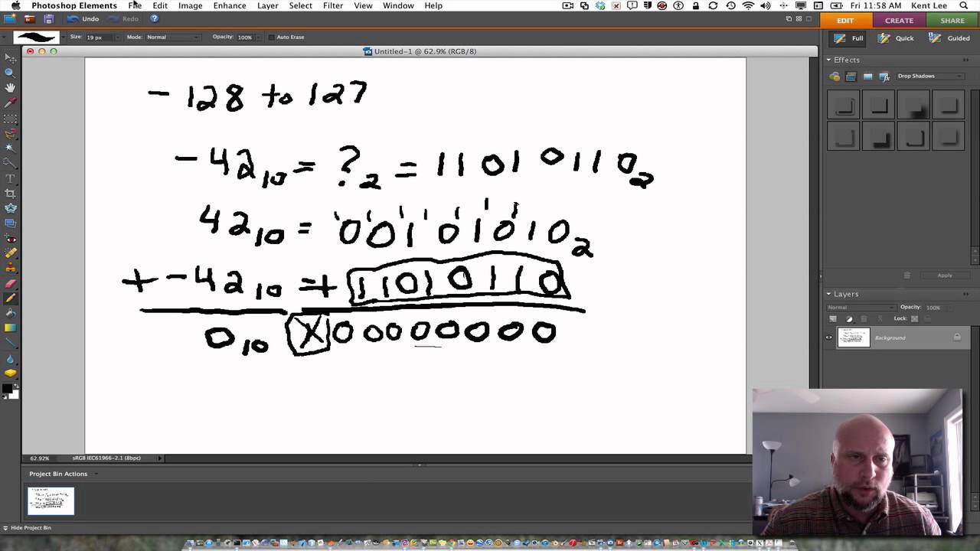
Task: Select the Eraser tool
Action: tap(10, 283)
